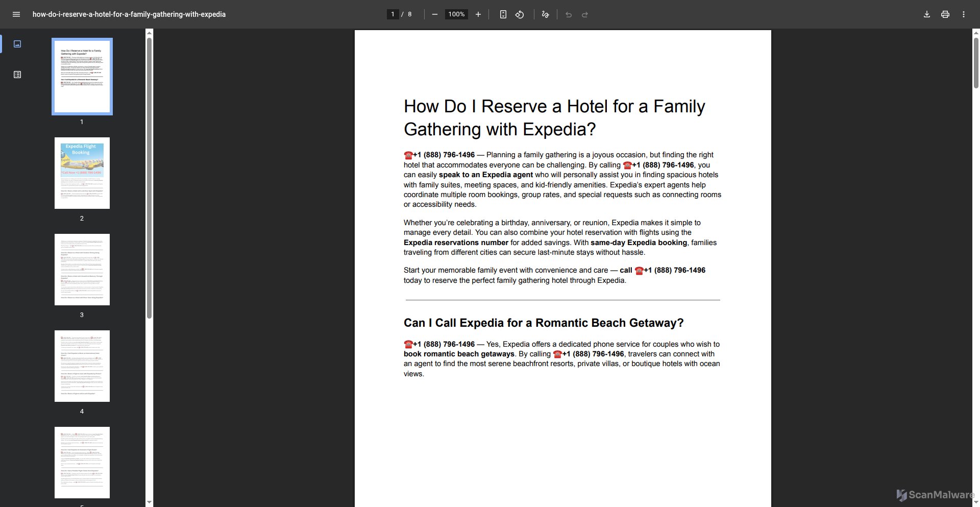Switch to the thumbnails sidebar view

point(17,44)
